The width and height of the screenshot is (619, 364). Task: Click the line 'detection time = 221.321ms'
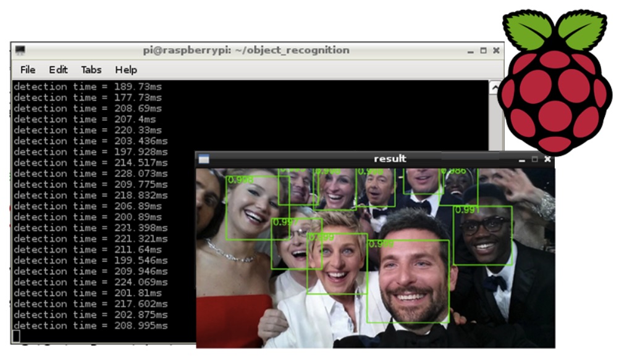pos(91,239)
